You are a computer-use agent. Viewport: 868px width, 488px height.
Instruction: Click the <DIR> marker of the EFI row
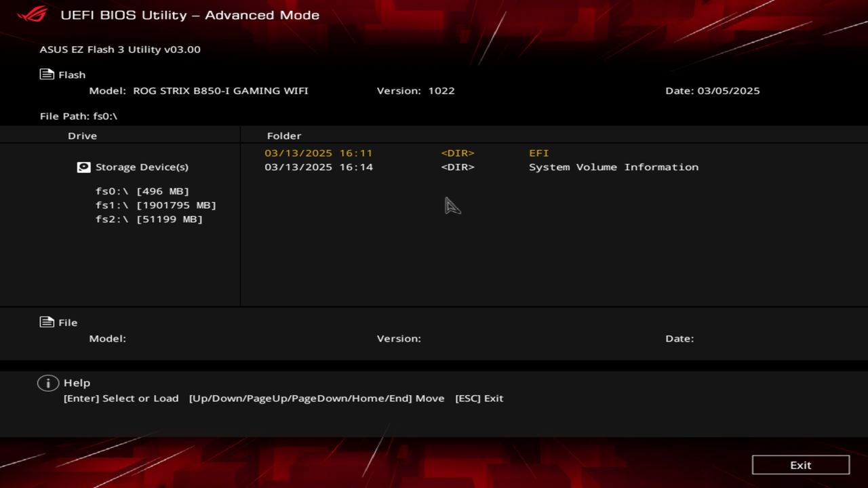(x=458, y=153)
